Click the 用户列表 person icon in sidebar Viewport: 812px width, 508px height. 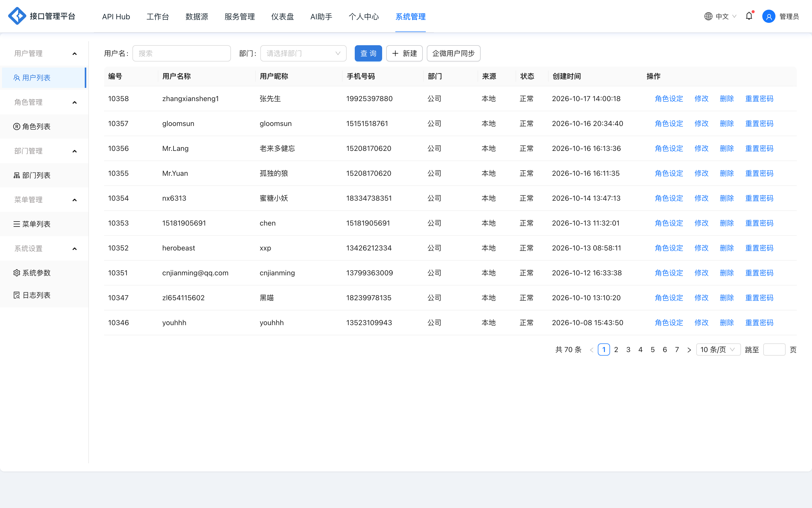[16, 78]
